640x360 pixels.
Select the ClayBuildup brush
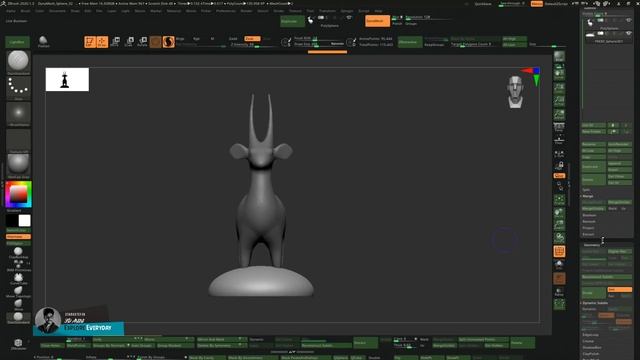pos(18,253)
